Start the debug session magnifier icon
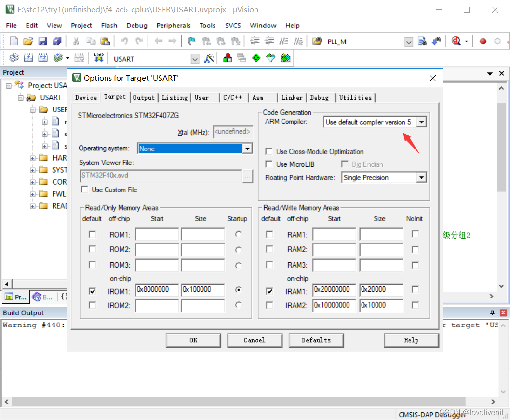Viewport: 510px width, 420px height. point(456,41)
